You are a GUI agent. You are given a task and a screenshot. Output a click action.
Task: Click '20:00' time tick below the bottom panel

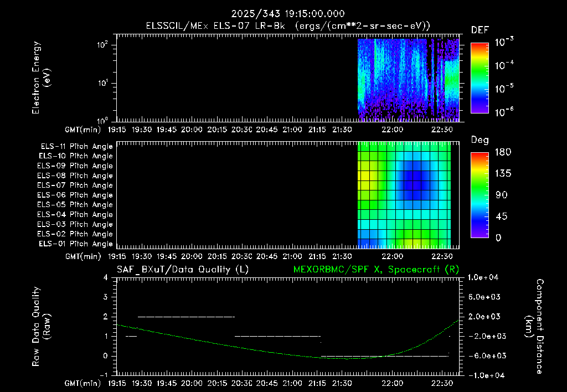coord(192,383)
